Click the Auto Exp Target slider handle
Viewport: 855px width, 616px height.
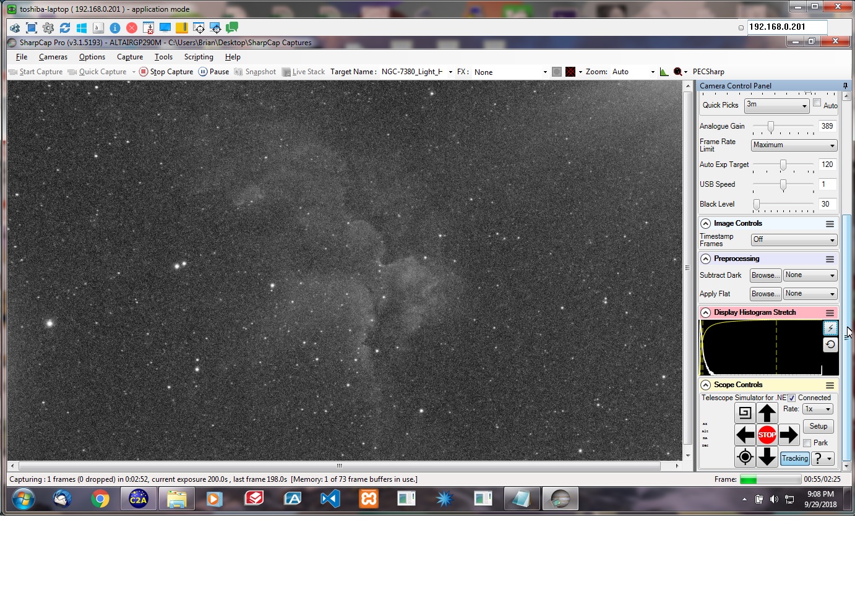[x=783, y=165]
